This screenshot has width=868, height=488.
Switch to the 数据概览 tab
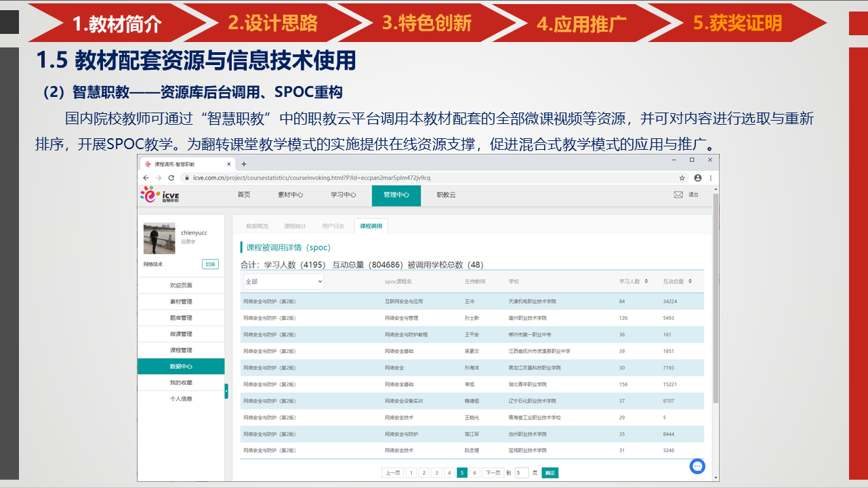(x=257, y=226)
